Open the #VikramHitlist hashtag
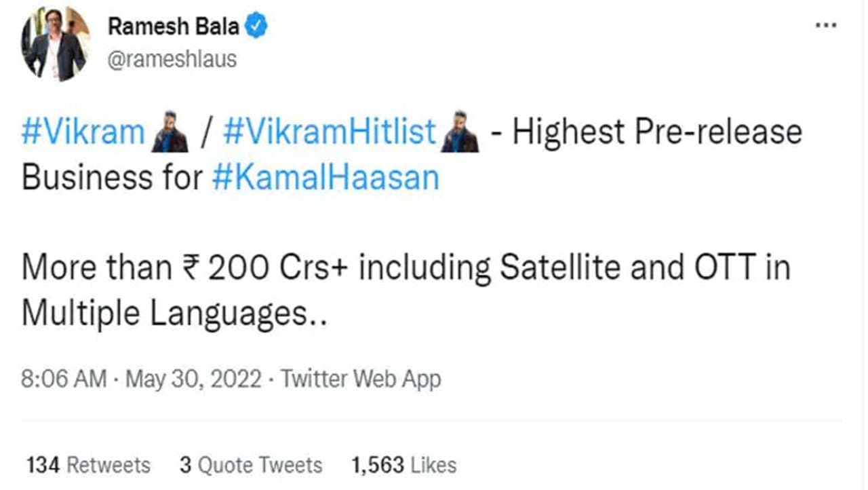The height and width of the screenshot is (490, 868). [x=329, y=132]
